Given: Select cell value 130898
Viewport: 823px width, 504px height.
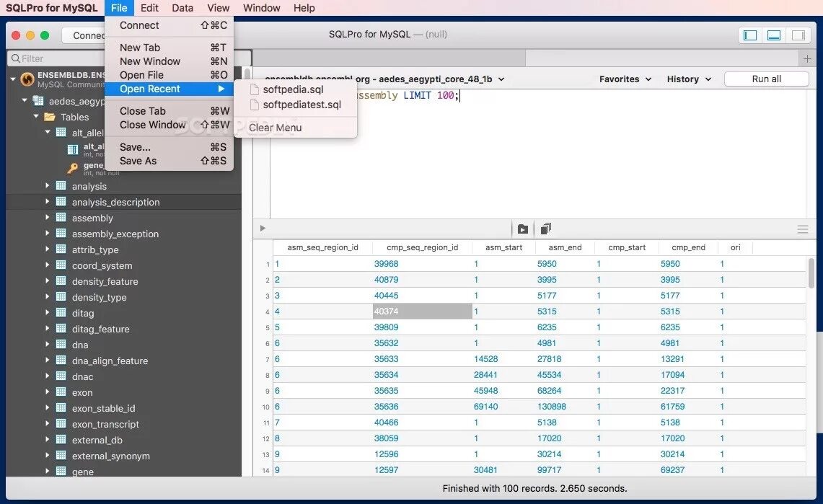Looking at the screenshot, I should click(552, 407).
